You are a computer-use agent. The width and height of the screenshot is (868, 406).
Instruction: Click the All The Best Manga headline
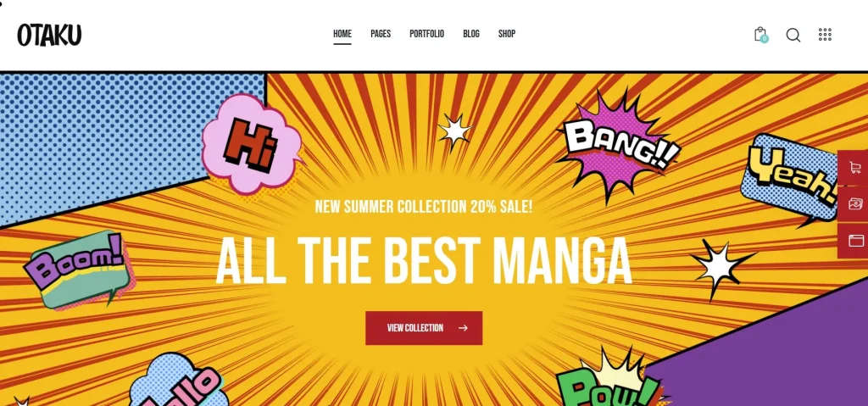(424, 261)
